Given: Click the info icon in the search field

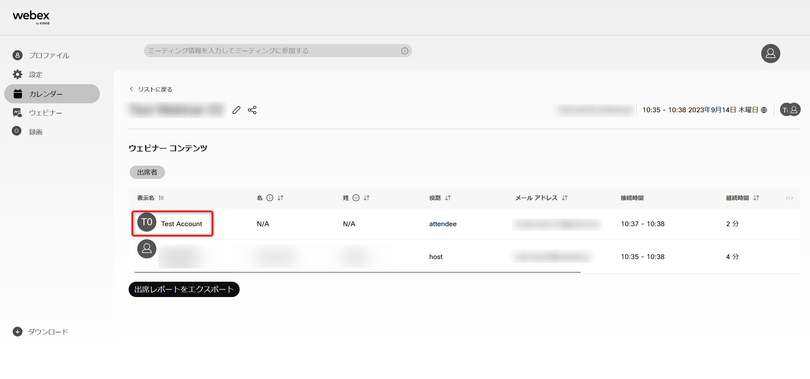Looking at the screenshot, I should 404,51.
